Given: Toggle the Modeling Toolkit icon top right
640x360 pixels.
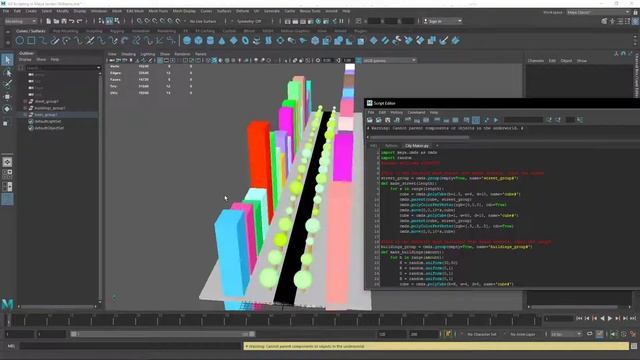Looking at the screenshot, I should 604,21.
